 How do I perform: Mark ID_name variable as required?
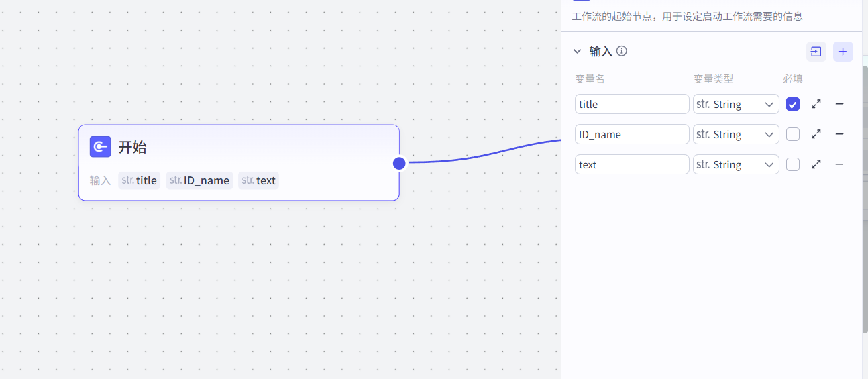793,134
